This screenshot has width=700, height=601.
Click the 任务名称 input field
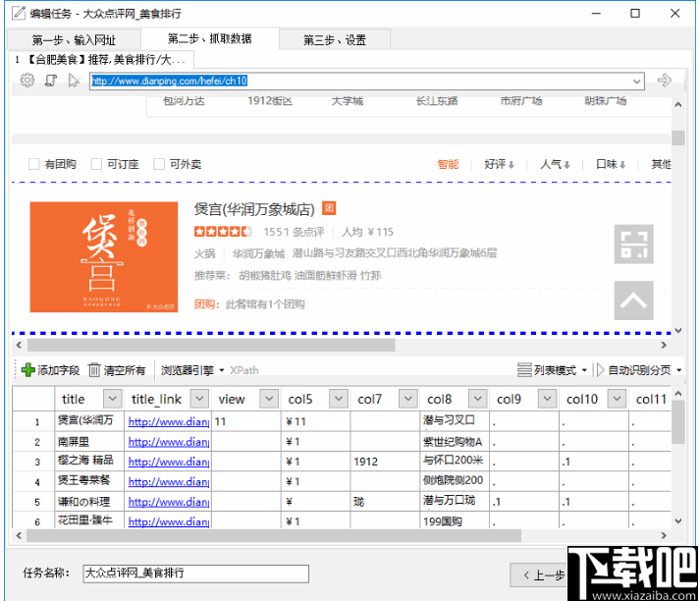pyautogui.click(x=196, y=574)
